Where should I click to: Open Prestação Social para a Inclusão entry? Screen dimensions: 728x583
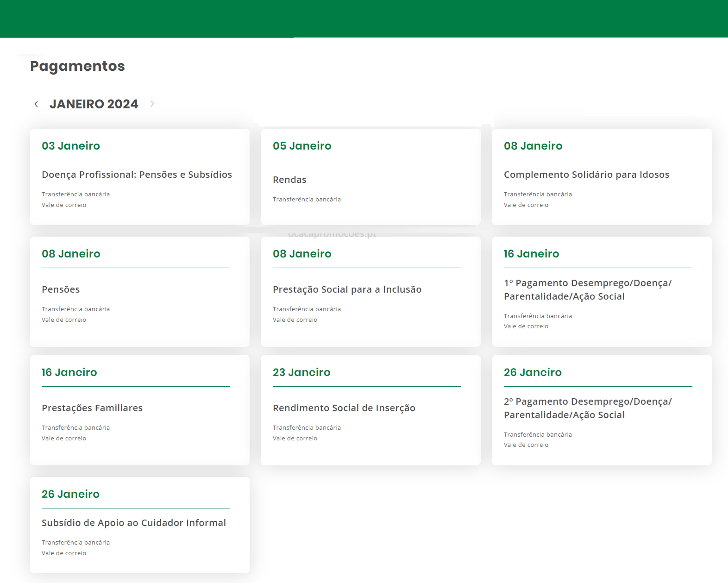tap(347, 289)
